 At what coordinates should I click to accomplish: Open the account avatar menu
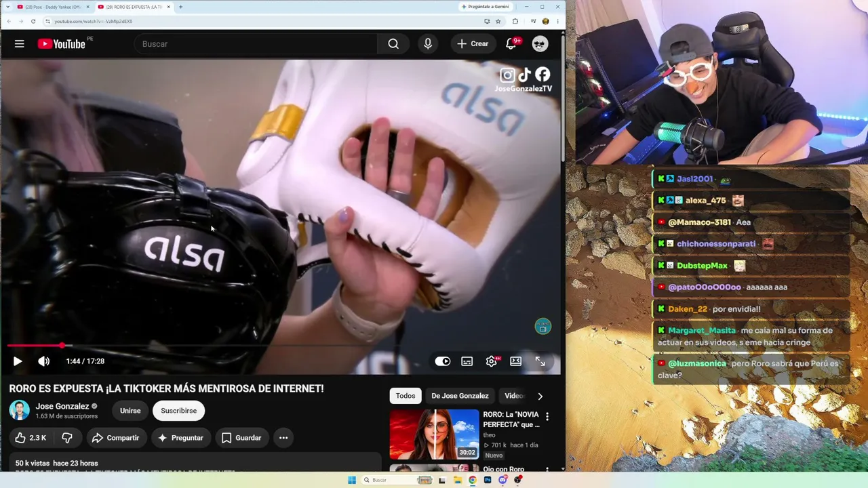pyautogui.click(x=540, y=44)
